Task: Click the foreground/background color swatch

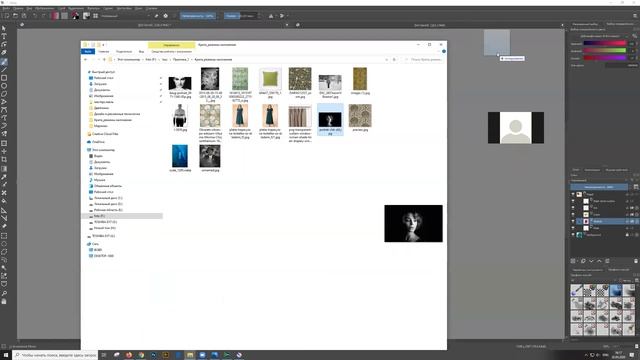Action: coord(76,16)
